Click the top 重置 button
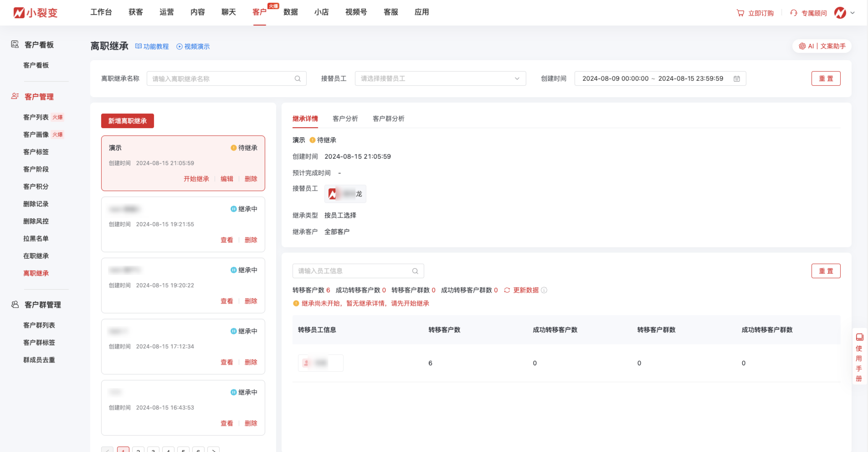868x452 pixels. tap(826, 78)
